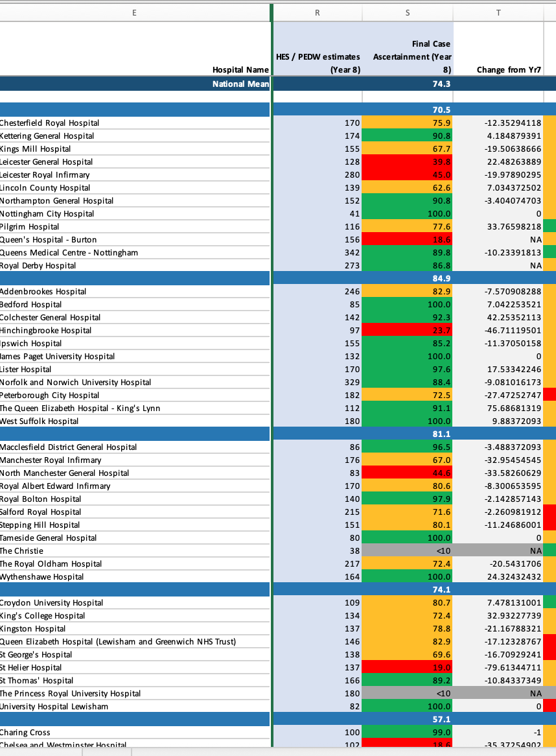
Task: Click the 84.9 blue subtotal band
Action: 407,278
